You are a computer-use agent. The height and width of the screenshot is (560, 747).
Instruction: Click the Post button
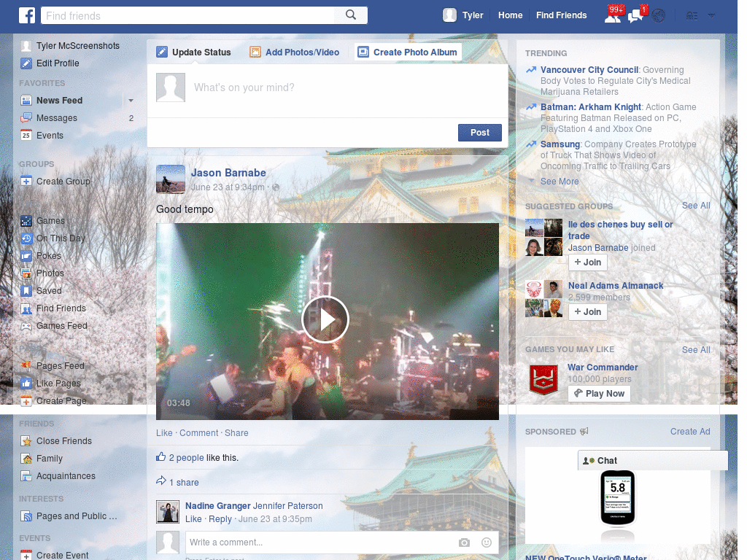(479, 133)
